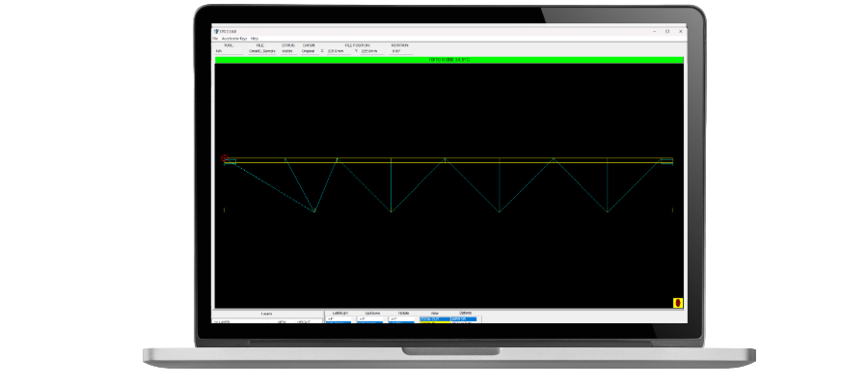Click the red origin crosshair marker
Image resolution: width=868 pixels, height=386 pixels.
tap(224, 158)
